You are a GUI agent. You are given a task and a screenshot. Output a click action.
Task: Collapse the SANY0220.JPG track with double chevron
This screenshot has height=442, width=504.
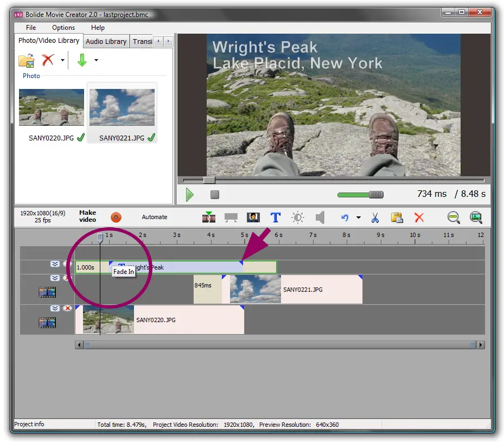tap(55, 309)
